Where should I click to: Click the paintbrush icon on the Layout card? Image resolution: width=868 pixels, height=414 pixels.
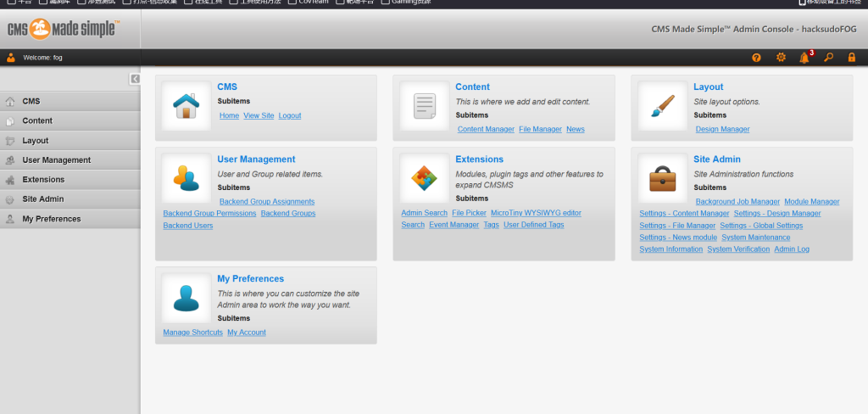pyautogui.click(x=663, y=106)
